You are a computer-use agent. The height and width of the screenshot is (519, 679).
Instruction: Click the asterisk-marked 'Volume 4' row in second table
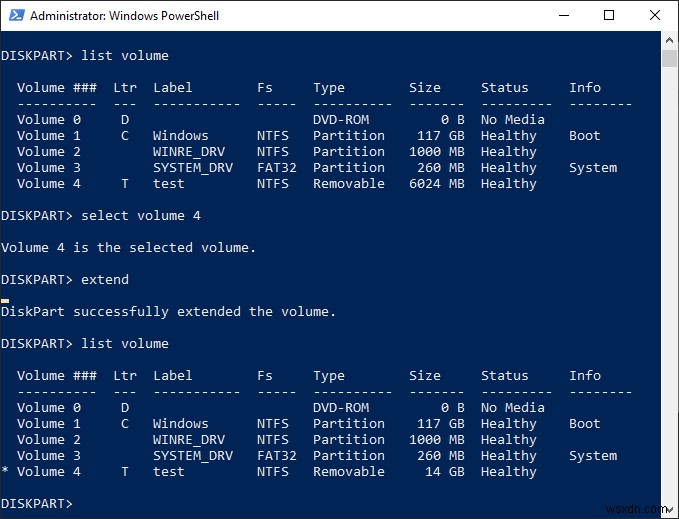269,471
